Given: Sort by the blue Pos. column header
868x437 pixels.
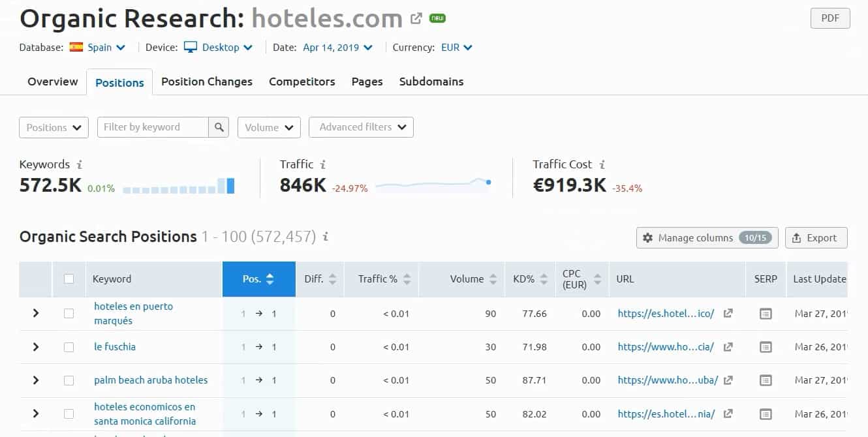Looking at the screenshot, I should click(x=259, y=279).
